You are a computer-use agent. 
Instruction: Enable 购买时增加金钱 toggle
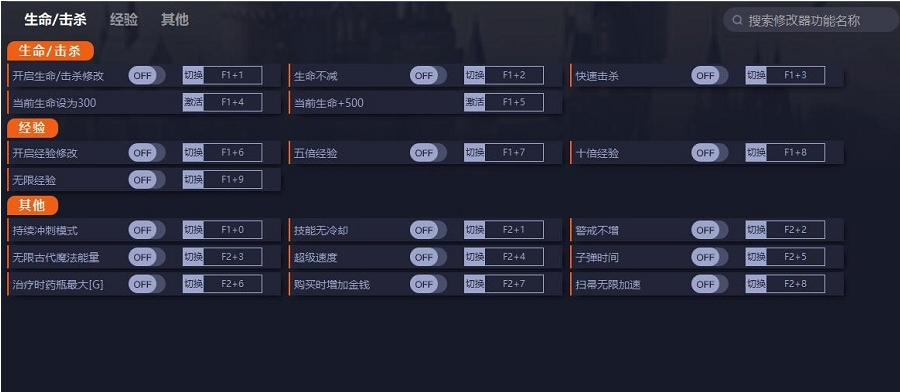tap(428, 284)
